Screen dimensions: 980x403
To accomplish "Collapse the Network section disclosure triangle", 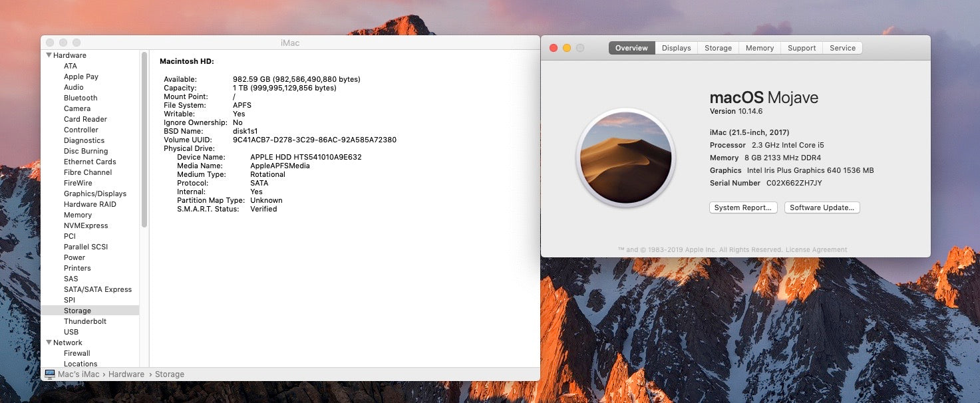I will point(49,342).
